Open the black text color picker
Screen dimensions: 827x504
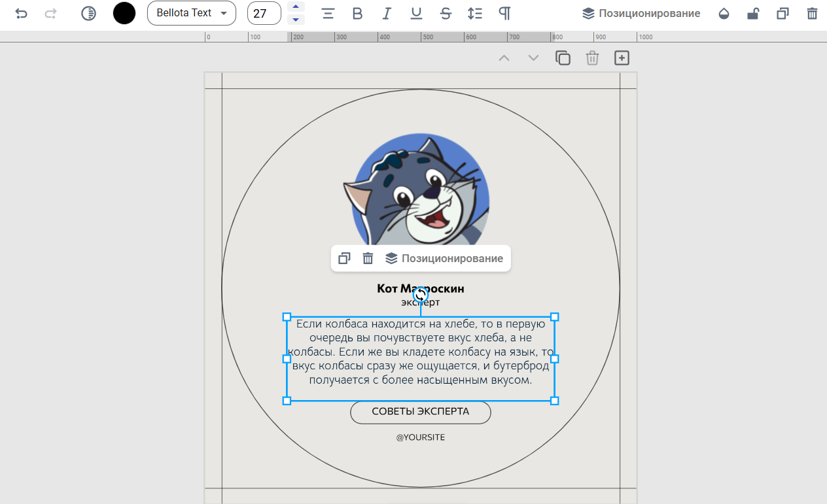124,13
